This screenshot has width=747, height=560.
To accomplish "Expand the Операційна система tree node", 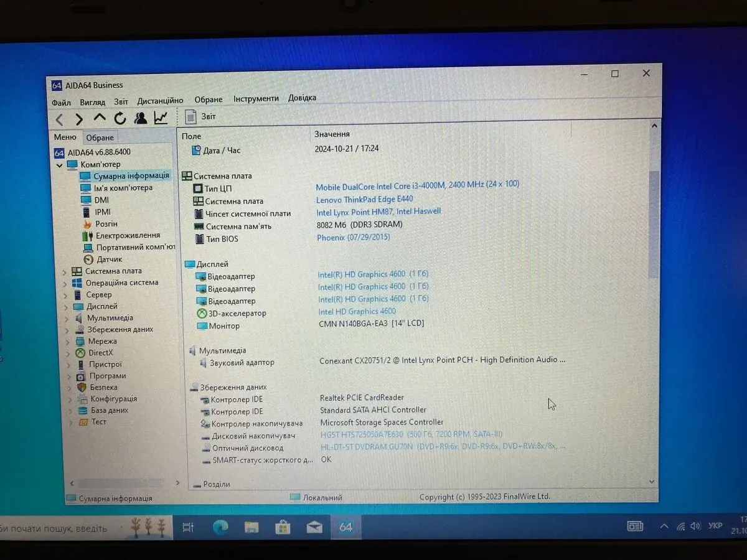I will (x=65, y=283).
